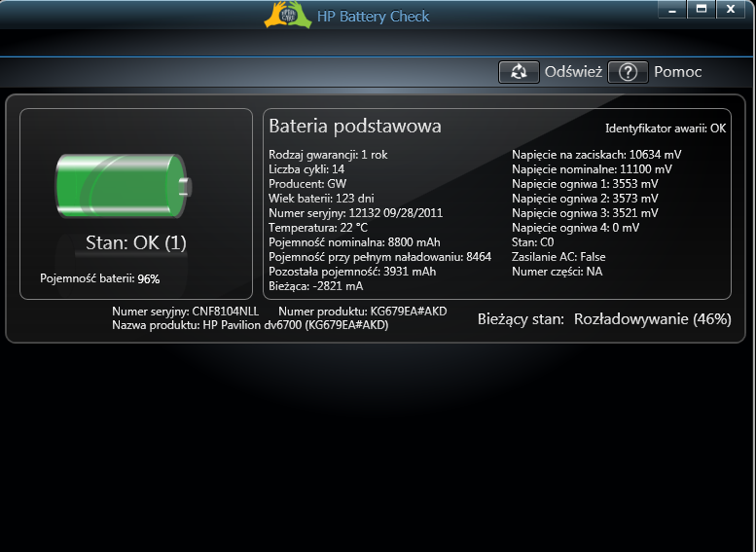Minimize the HP Battery Check window

672,9
